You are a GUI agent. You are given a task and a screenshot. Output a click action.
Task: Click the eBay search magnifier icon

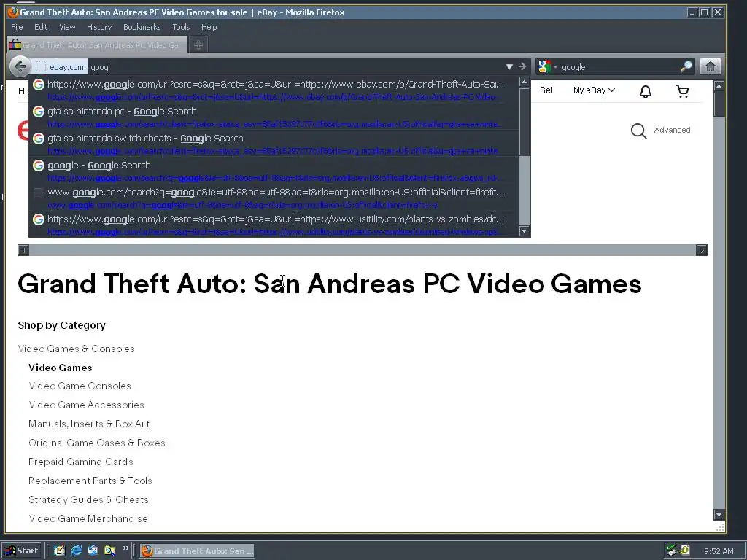(639, 131)
